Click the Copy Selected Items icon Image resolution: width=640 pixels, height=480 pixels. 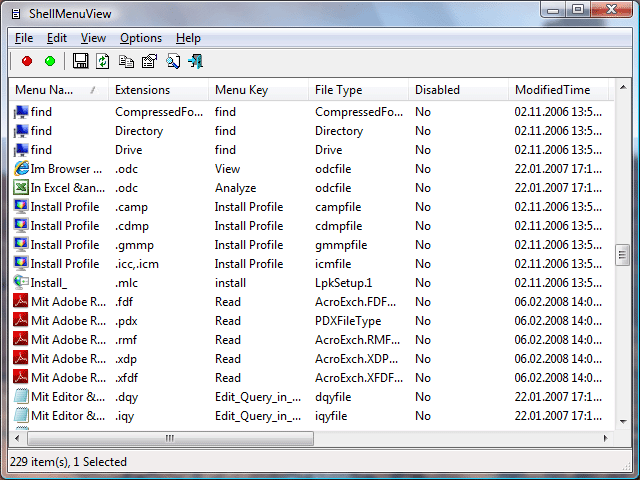click(x=126, y=61)
